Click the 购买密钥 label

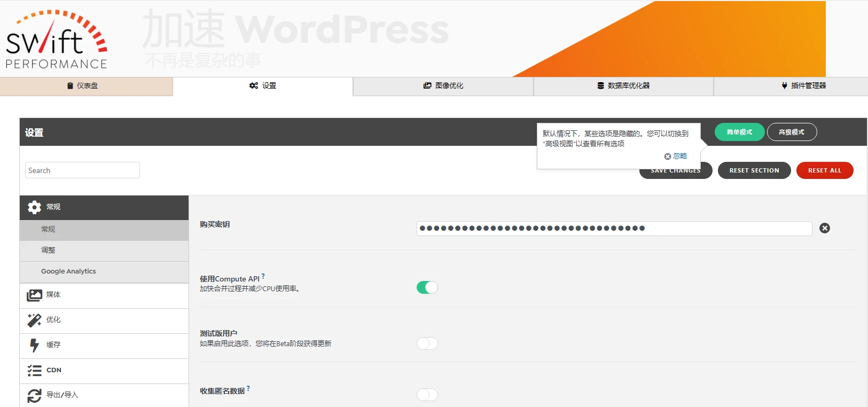point(215,224)
